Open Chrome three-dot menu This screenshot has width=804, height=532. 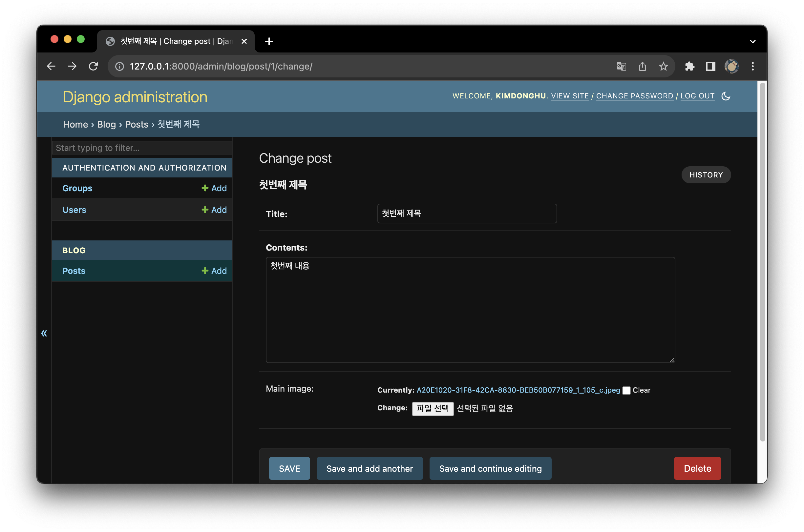(x=752, y=66)
